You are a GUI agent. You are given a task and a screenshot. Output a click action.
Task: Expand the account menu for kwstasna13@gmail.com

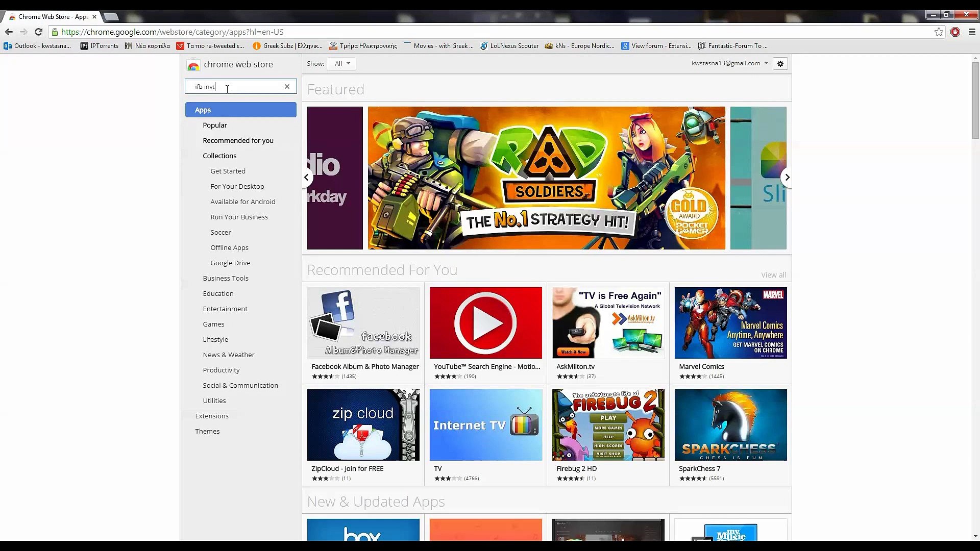click(x=729, y=63)
